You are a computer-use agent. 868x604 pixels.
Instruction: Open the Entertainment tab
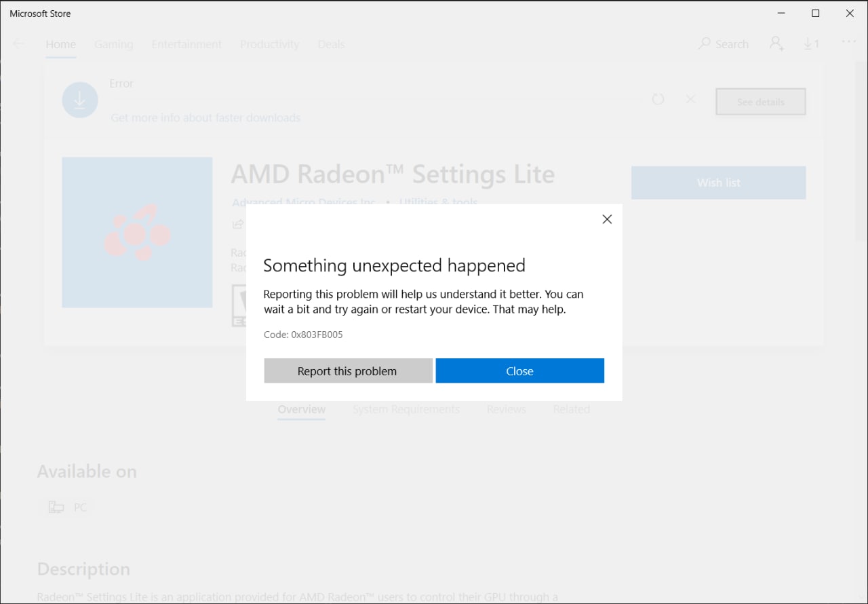coord(186,44)
